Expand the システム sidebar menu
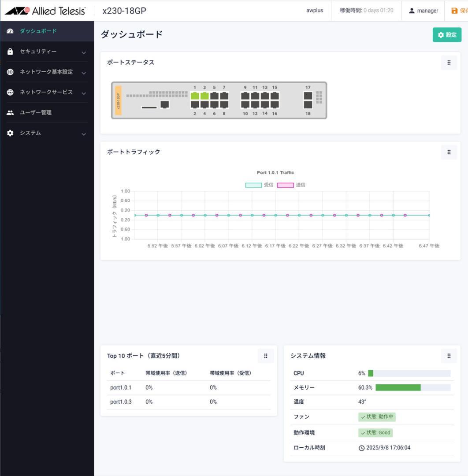Screen dimensions: 468x476 [47, 133]
